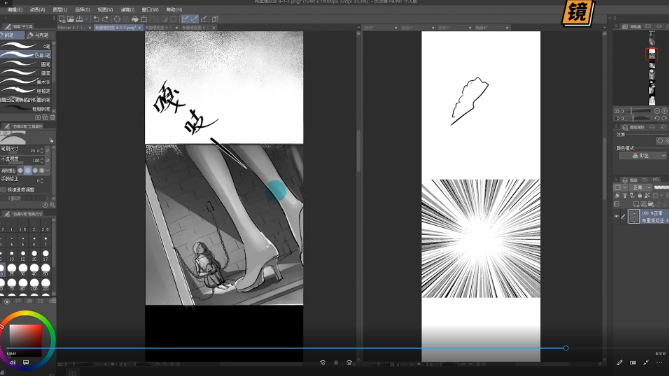Click the Clear layer circle icon
The height and width of the screenshot is (376, 669).
click(116, 19)
